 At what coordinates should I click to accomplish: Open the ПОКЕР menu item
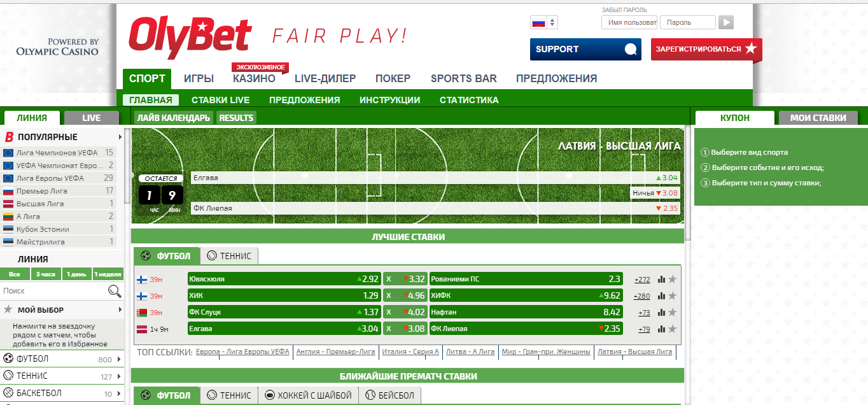[x=393, y=79]
